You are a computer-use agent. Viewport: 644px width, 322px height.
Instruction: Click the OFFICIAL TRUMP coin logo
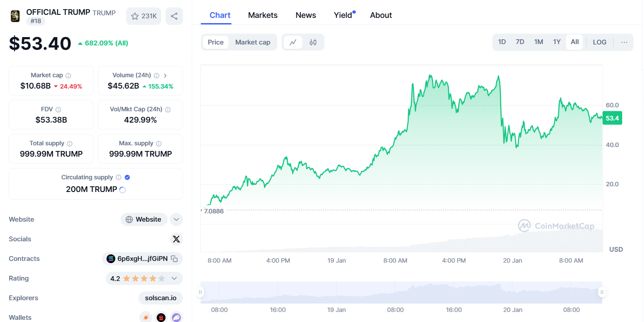(15, 16)
